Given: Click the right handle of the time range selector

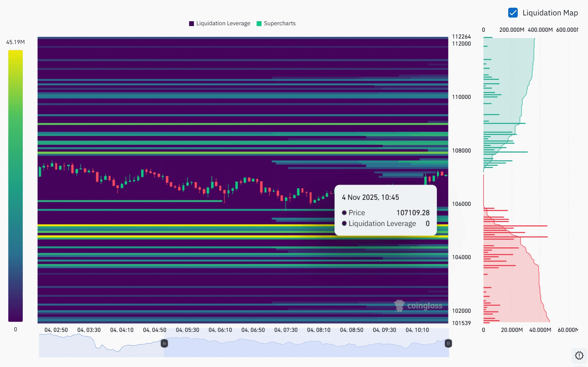Looking at the screenshot, I should [448, 343].
